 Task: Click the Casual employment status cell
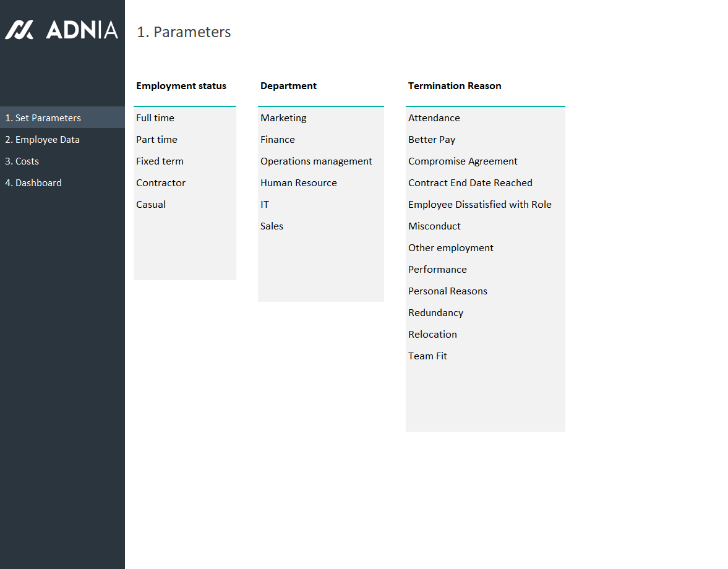coord(151,204)
